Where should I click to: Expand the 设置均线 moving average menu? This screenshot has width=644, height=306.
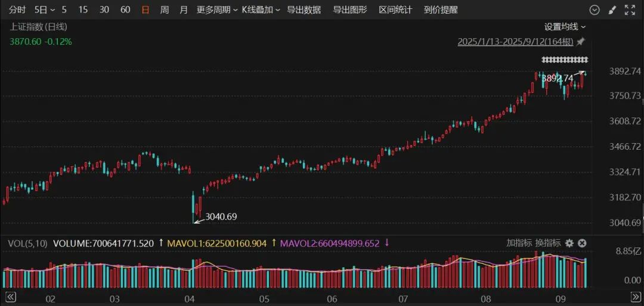(x=565, y=27)
